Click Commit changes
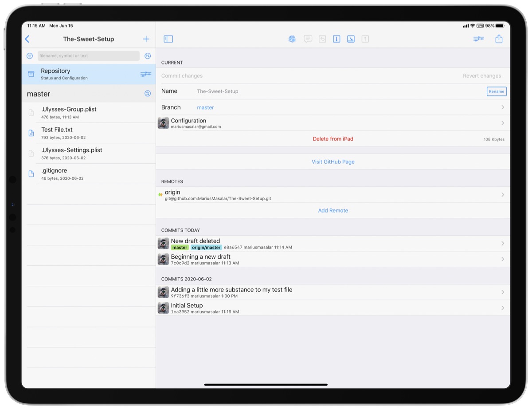This screenshot has width=532, height=410. (182, 76)
